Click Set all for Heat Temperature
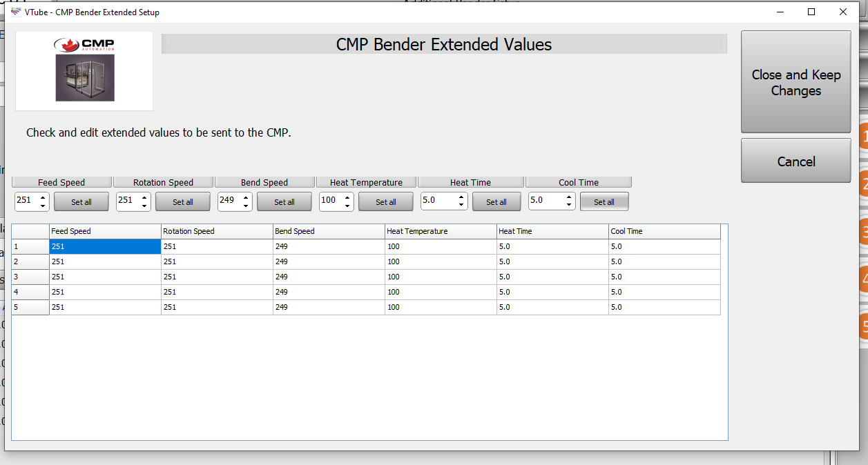868x465 pixels. point(386,201)
